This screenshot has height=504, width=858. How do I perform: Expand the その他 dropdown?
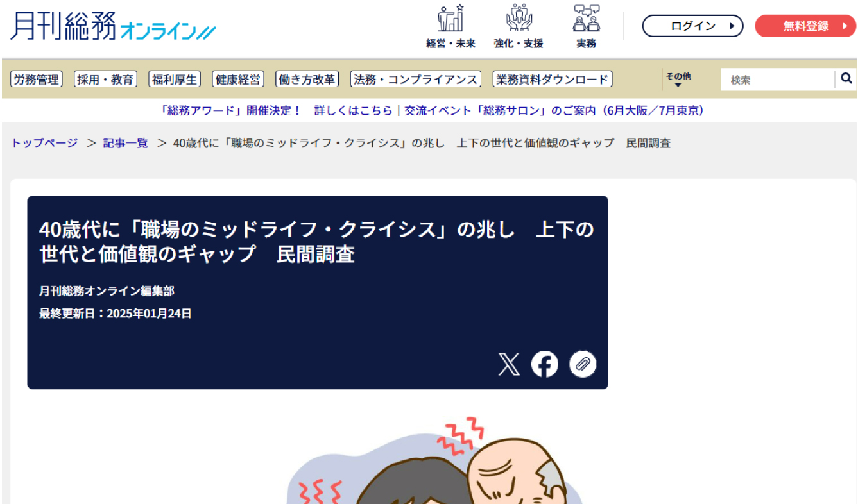click(x=678, y=80)
